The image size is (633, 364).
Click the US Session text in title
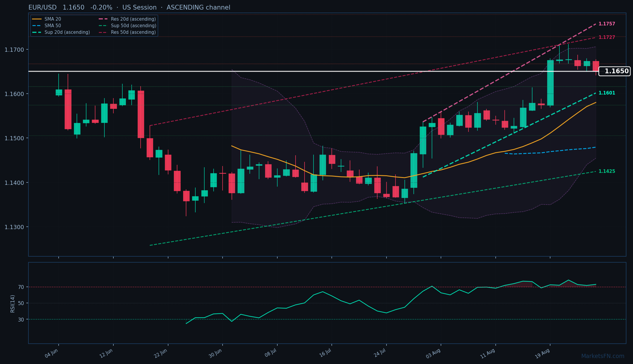tap(139, 7)
